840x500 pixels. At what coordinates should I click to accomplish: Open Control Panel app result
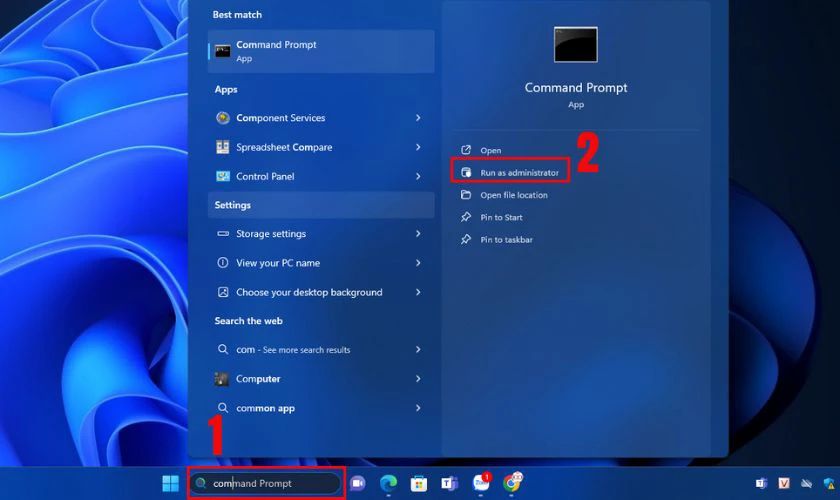tap(321, 176)
